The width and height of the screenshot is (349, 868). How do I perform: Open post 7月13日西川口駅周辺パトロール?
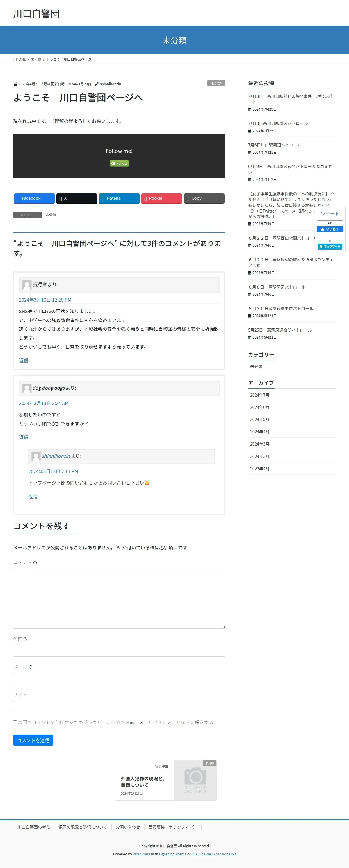278,123
